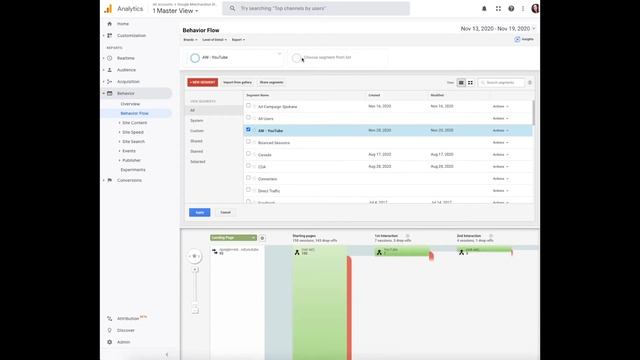Check the Direct Traffic segment checkbox
640x360 pixels.
click(248, 190)
